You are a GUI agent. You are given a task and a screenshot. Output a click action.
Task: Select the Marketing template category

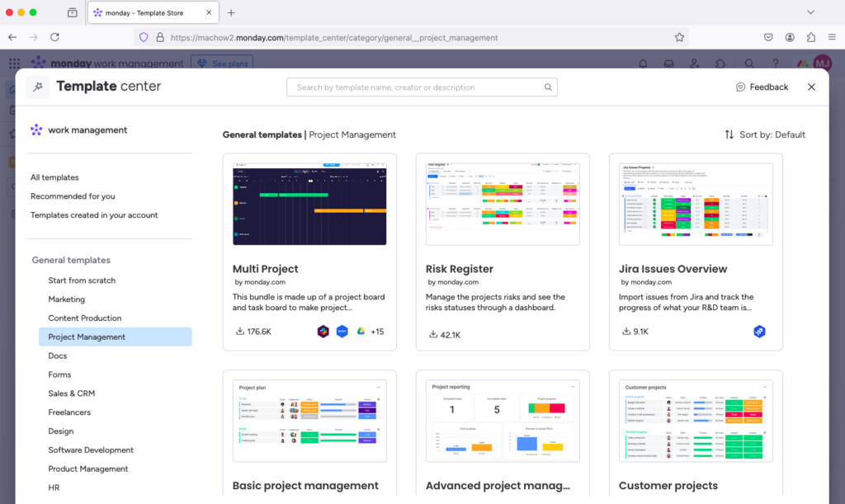click(66, 299)
